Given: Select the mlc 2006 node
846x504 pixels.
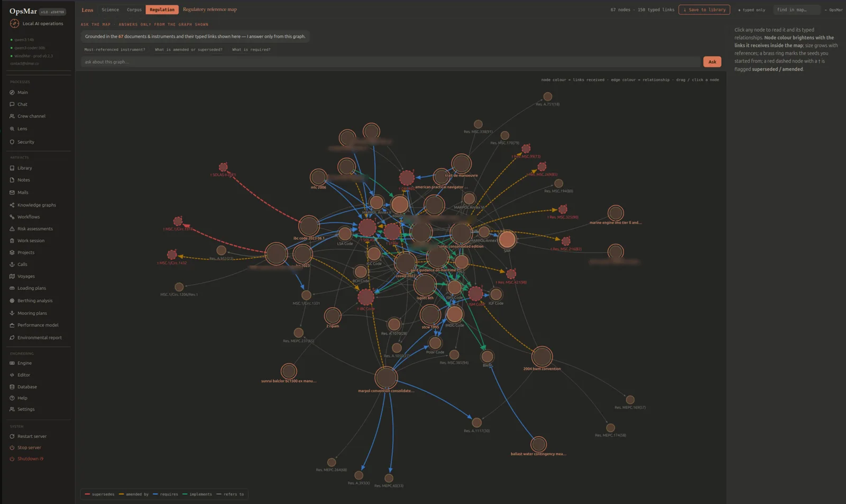Looking at the screenshot, I should click(x=318, y=177).
